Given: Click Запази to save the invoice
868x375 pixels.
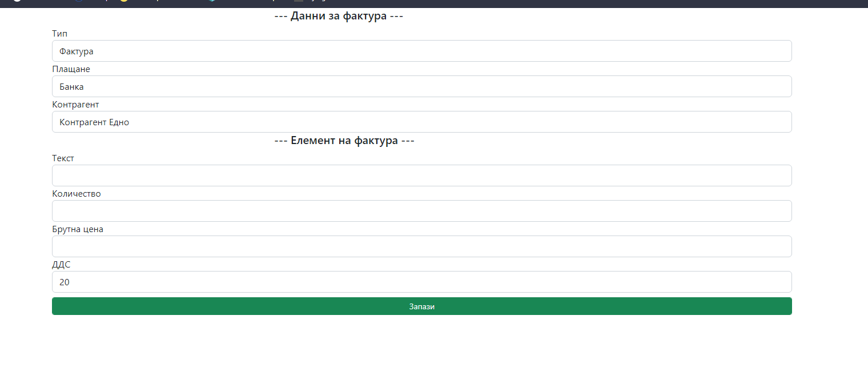Looking at the screenshot, I should (421, 306).
